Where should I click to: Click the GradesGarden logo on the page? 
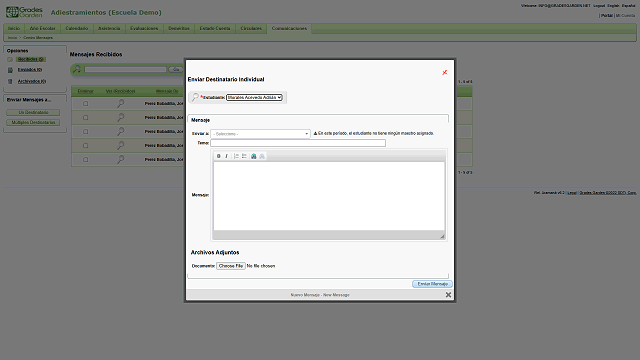24,12
